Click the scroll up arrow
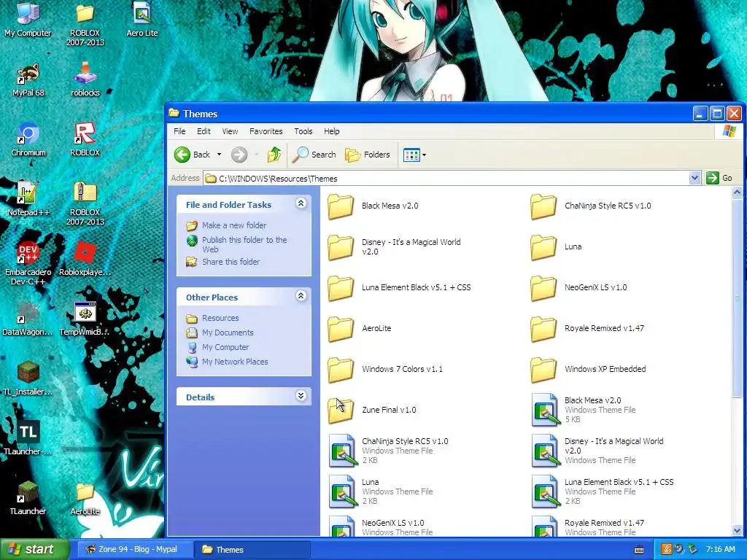The image size is (747, 560). (737, 192)
